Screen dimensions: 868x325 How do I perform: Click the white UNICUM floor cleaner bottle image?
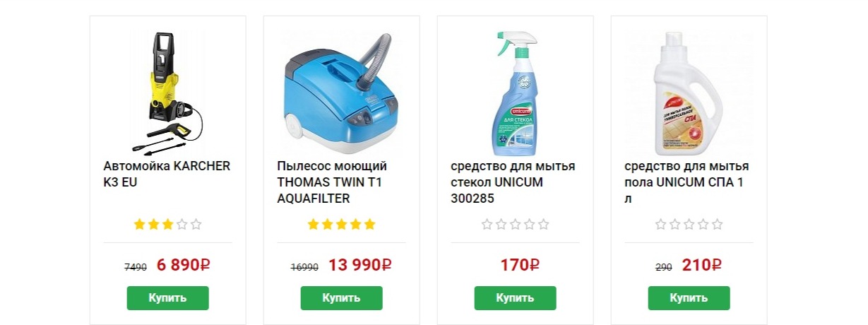(x=689, y=92)
